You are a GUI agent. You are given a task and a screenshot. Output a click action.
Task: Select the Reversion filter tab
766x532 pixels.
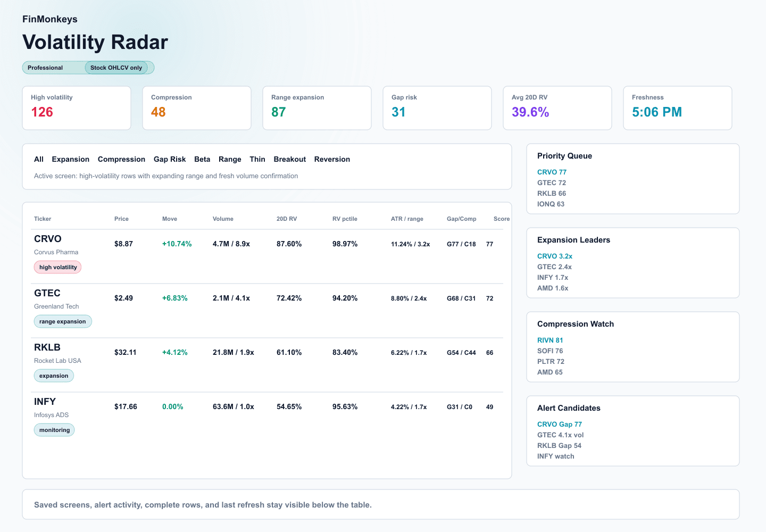(x=332, y=159)
